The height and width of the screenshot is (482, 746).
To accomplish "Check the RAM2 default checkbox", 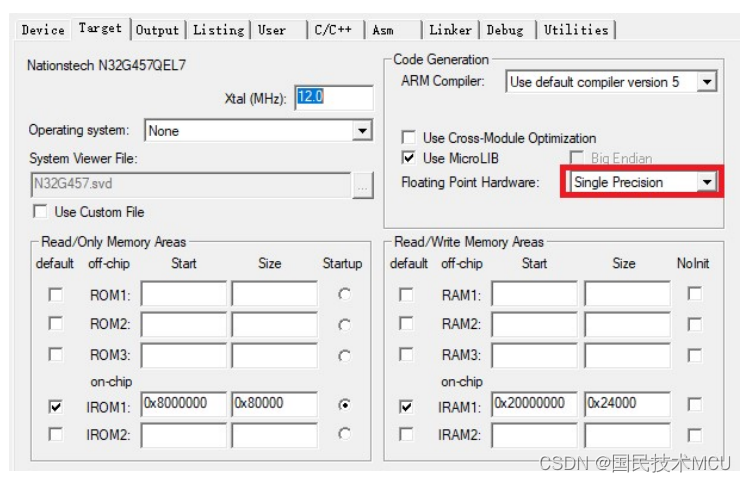I will coord(406,324).
